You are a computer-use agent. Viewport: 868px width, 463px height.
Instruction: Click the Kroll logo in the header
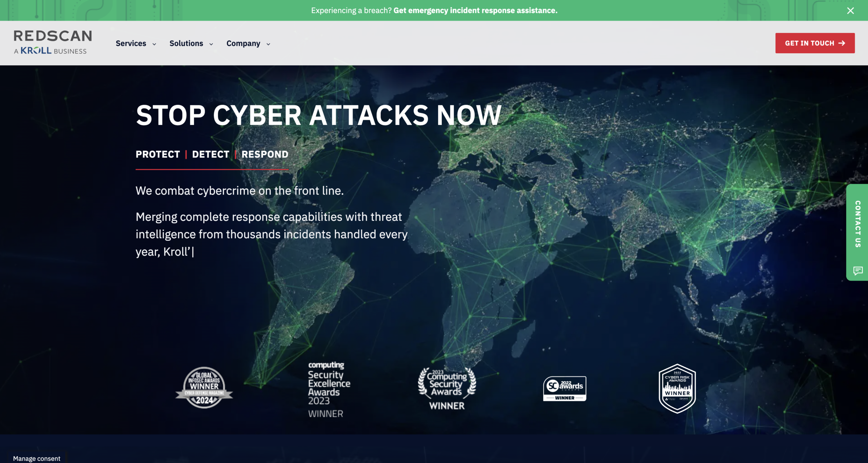pyautogui.click(x=36, y=51)
